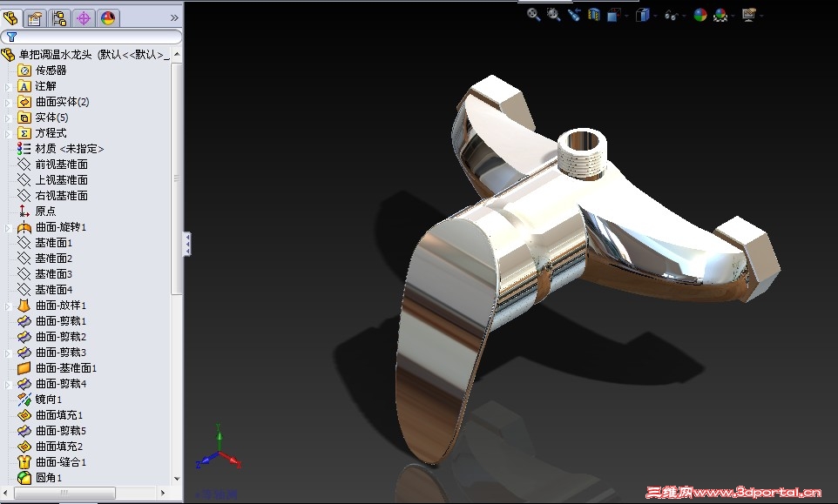Expand the 曲面-旋转1 feature
The height and width of the screenshot is (504, 838).
click(x=8, y=227)
